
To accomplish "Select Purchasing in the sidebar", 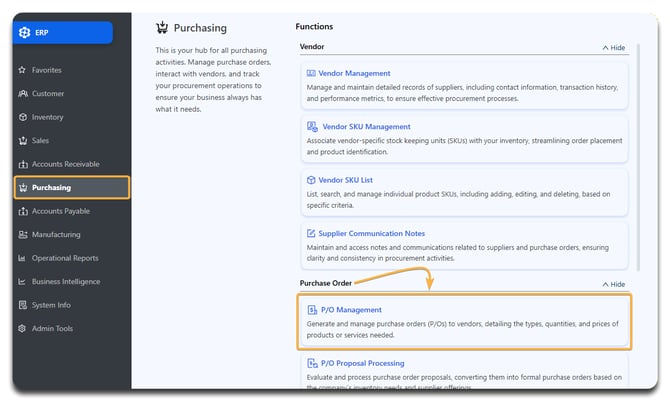I will (52, 187).
